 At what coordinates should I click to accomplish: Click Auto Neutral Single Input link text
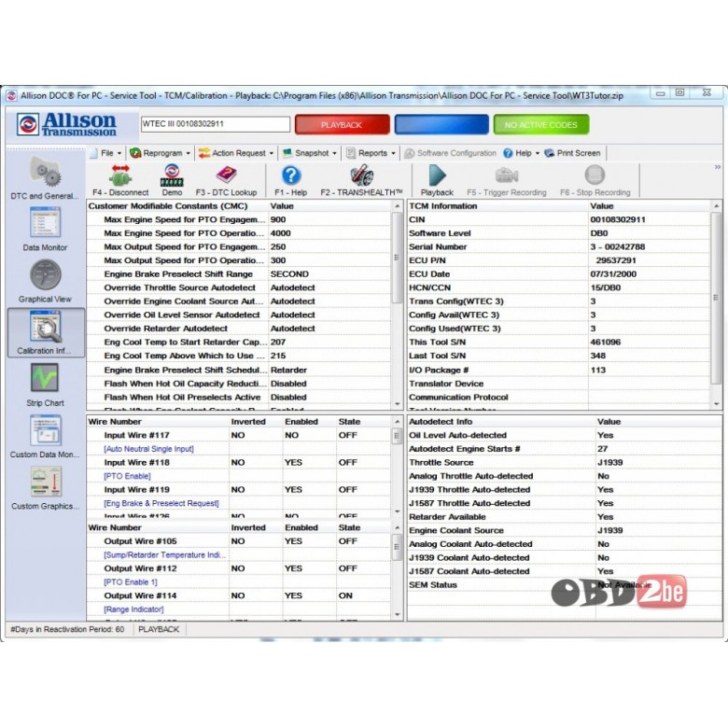pyautogui.click(x=148, y=449)
